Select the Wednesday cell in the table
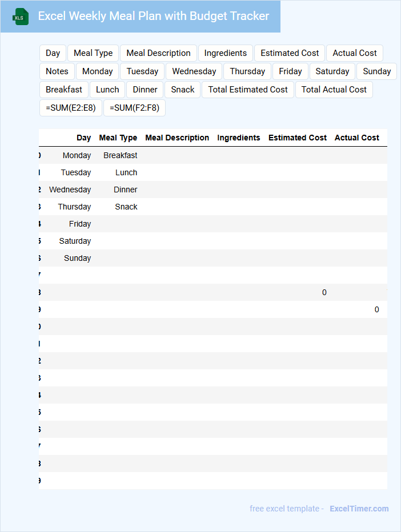Image resolution: width=401 pixels, height=532 pixels. pyautogui.click(x=70, y=190)
